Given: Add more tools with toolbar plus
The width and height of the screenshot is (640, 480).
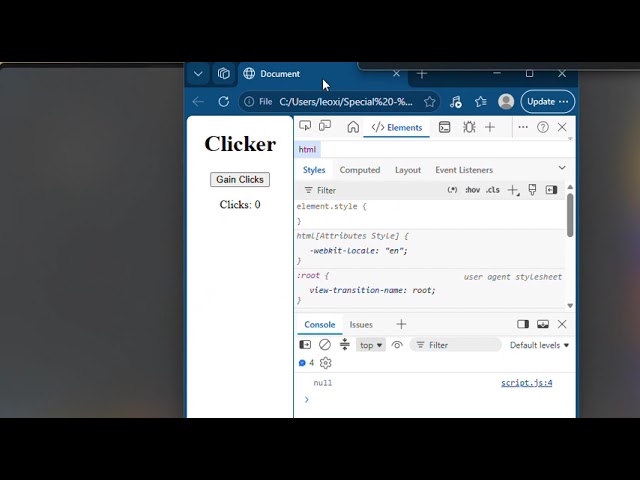Looking at the screenshot, I should (490, 127).
